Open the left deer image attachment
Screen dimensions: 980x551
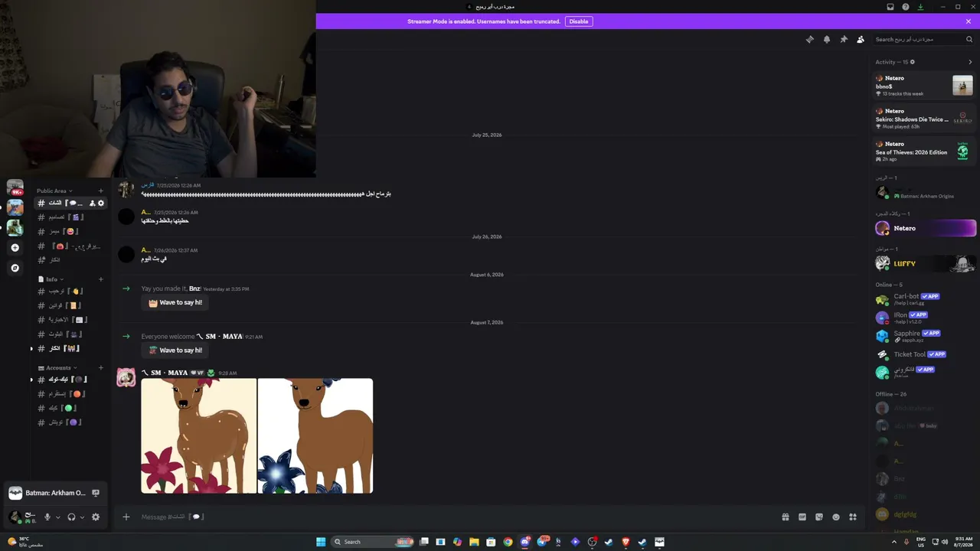[x=199, y=436]
